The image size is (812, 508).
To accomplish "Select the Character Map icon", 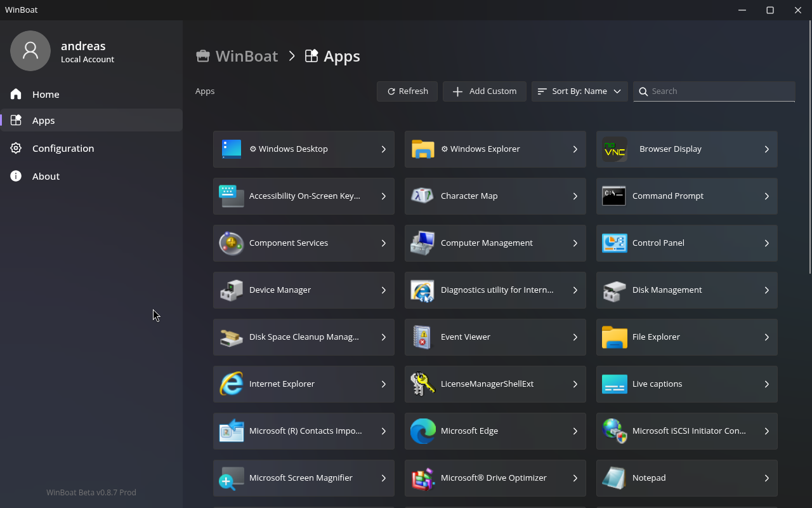I will click(422, 196).
